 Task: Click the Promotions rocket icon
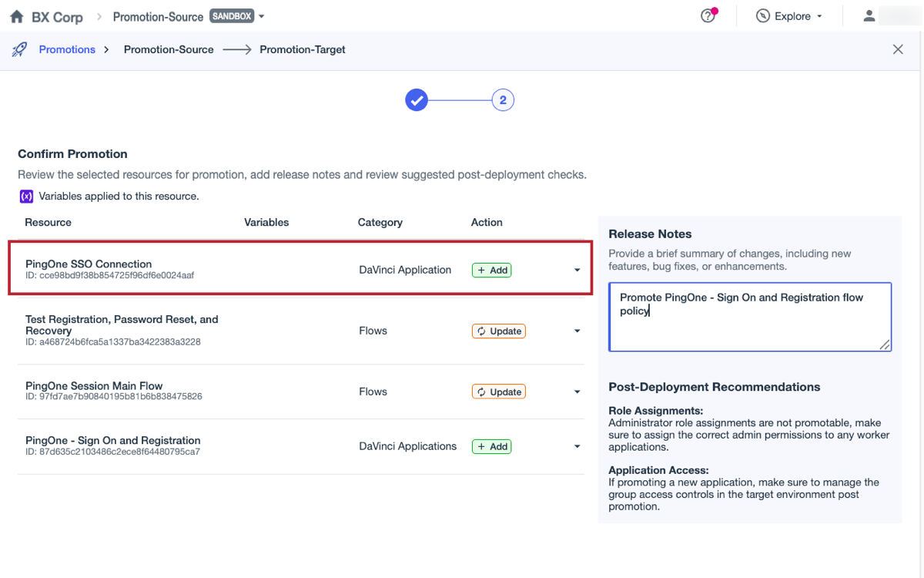20,49
